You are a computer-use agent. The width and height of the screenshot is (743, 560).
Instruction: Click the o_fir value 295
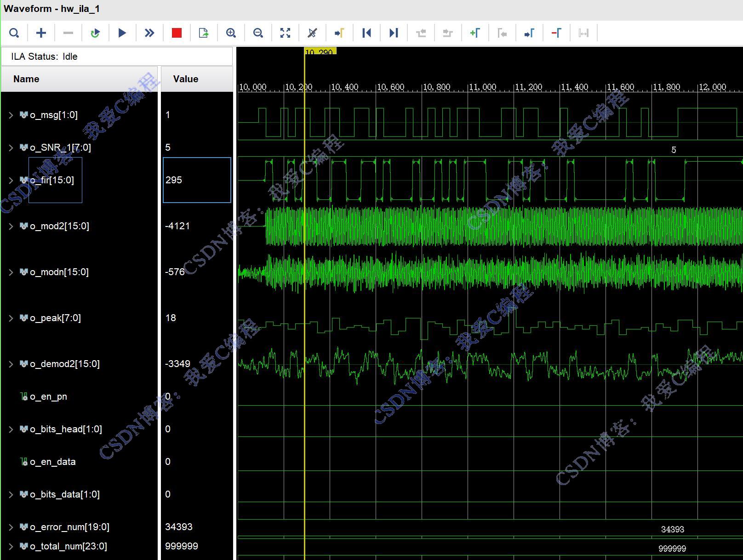click(x=174, y=180)
